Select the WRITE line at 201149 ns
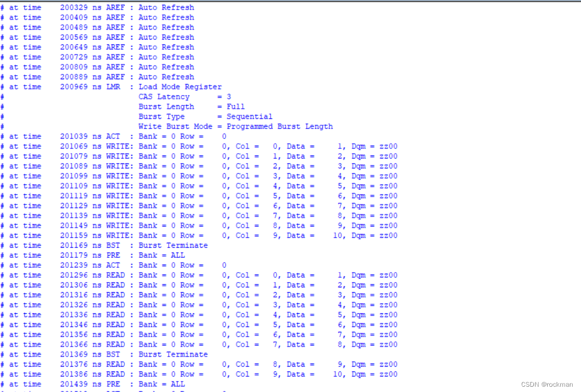The image size is (581, 392). [x=199, y=226]
